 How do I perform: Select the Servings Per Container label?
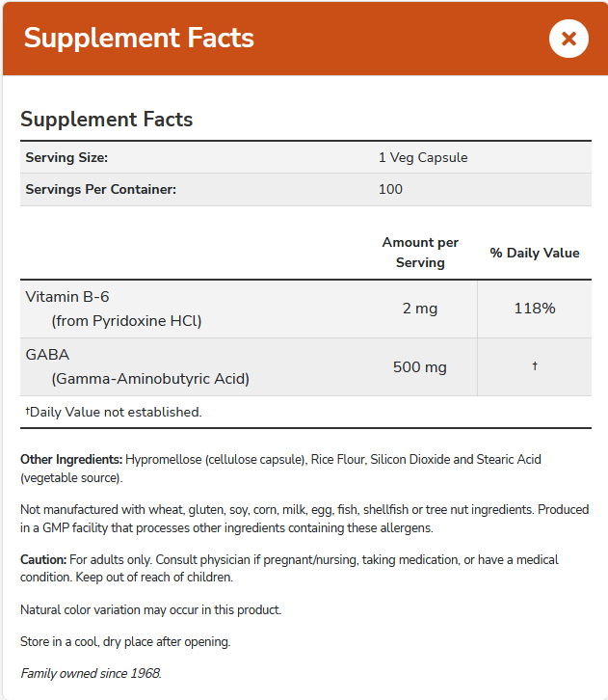coord(101,189)
